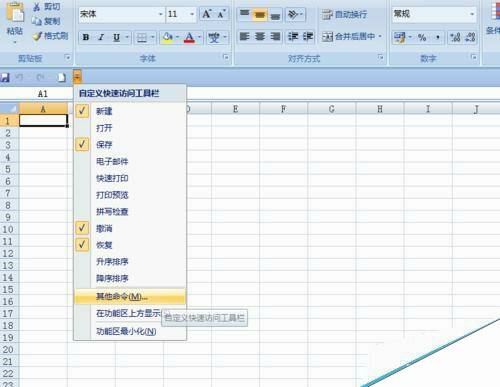Click the quick access toolbar customize arrow

click(x=77, y=77)
